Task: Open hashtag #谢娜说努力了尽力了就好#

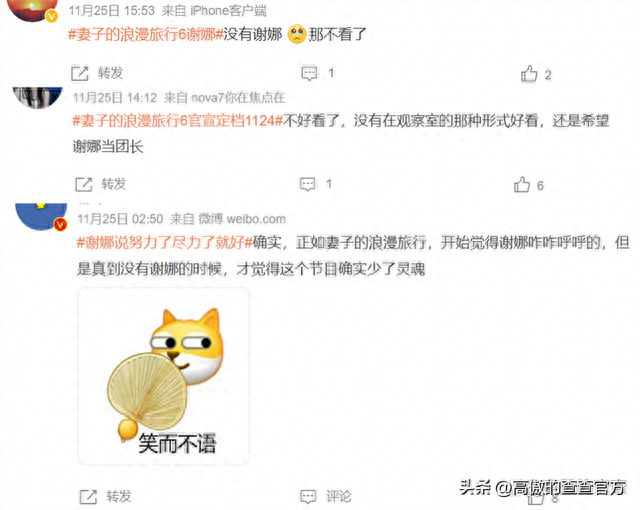Action: [165, 243]
